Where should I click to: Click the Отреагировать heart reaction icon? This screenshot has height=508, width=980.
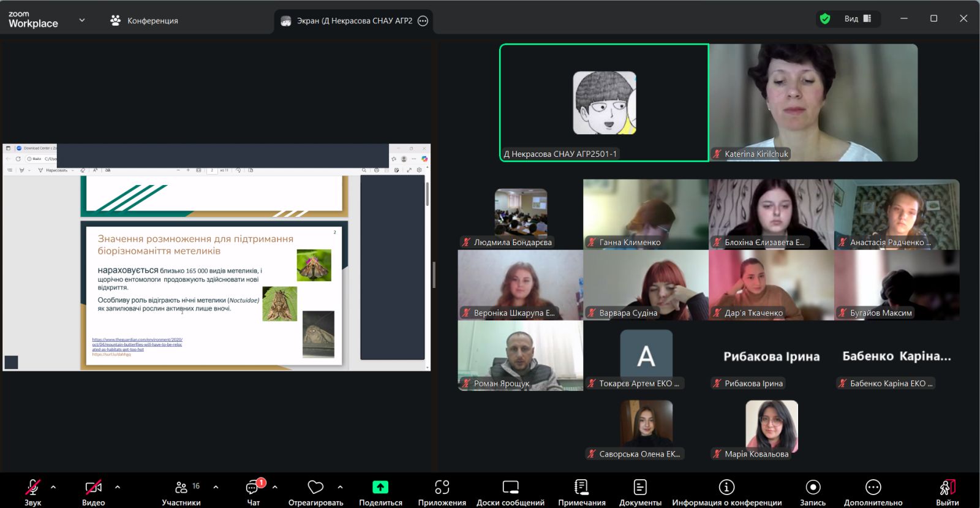click(315, 488)
